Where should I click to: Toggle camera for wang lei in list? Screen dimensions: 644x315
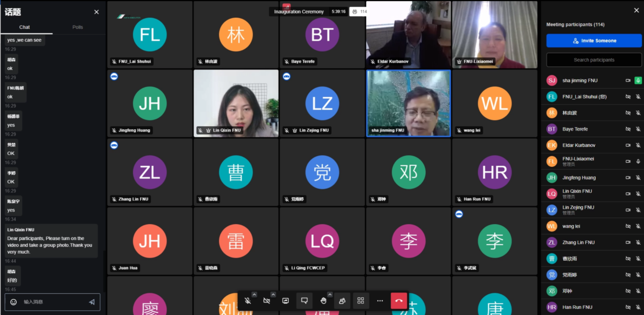click(628, 226)
